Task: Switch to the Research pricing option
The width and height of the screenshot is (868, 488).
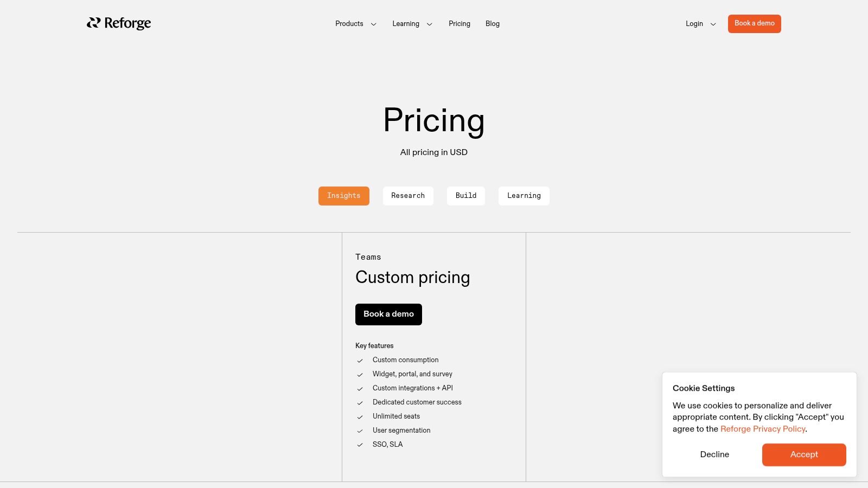Action: click(x=408, y=196)
